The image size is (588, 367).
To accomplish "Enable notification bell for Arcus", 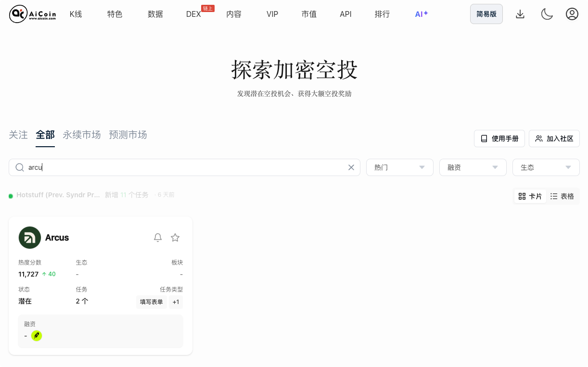I will tap(158, 238).
